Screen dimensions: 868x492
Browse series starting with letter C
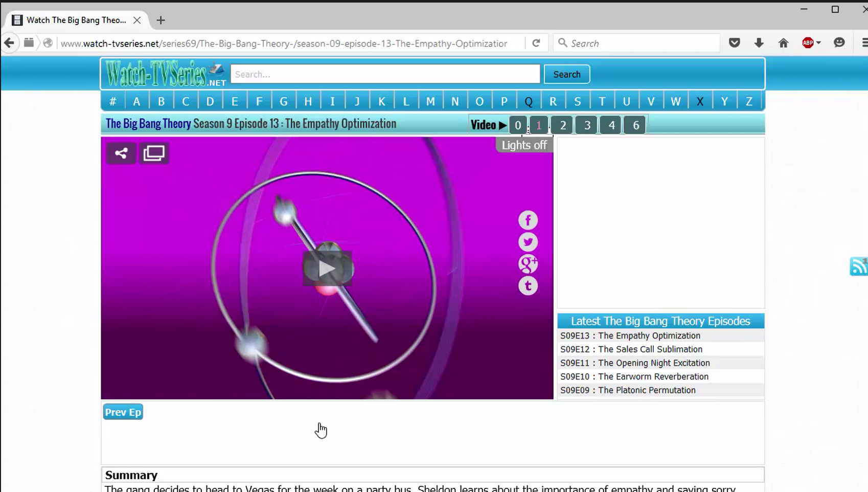[x=186, y=101]
